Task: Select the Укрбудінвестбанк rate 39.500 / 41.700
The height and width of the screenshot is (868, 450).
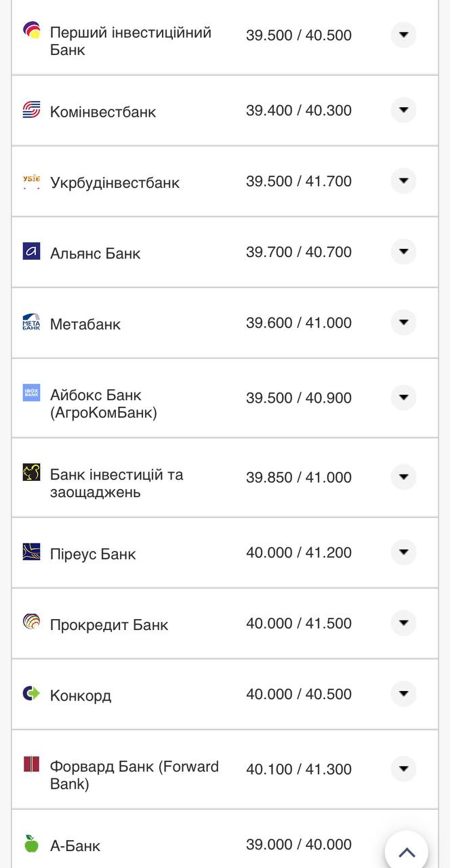Action: pos(299,181)
